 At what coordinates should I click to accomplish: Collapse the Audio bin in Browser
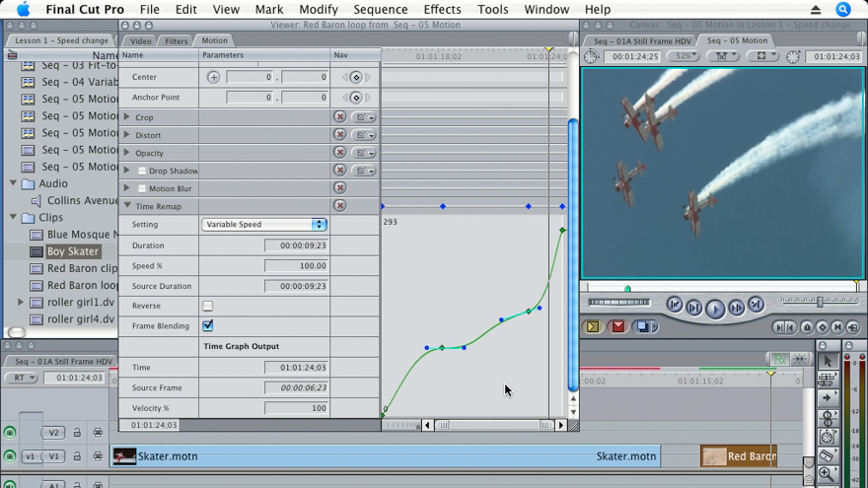click(x=13, y=182)
